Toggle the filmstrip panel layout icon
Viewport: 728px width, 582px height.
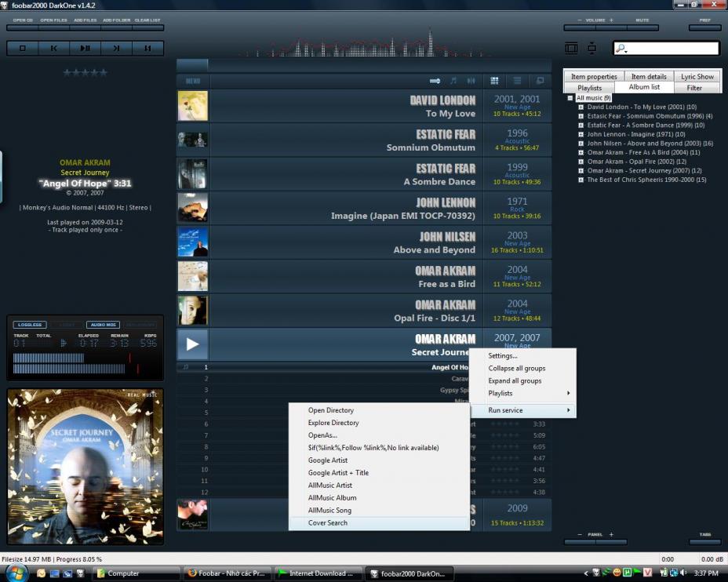coord(571,48)
